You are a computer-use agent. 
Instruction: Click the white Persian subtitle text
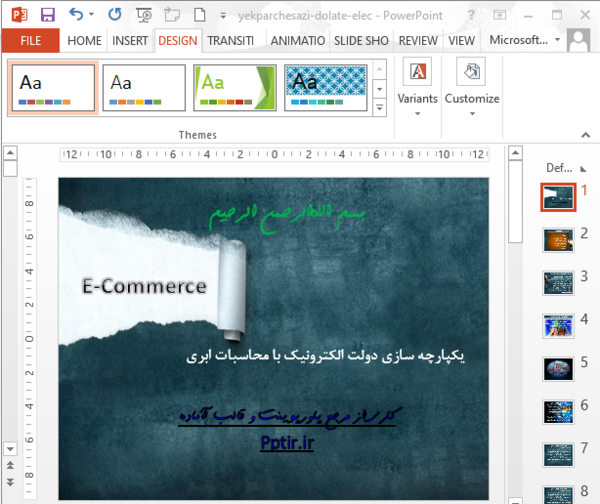point(325,356)
